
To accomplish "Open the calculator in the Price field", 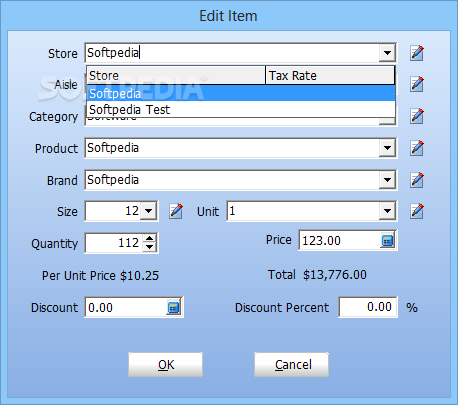I will pos(387,240).
